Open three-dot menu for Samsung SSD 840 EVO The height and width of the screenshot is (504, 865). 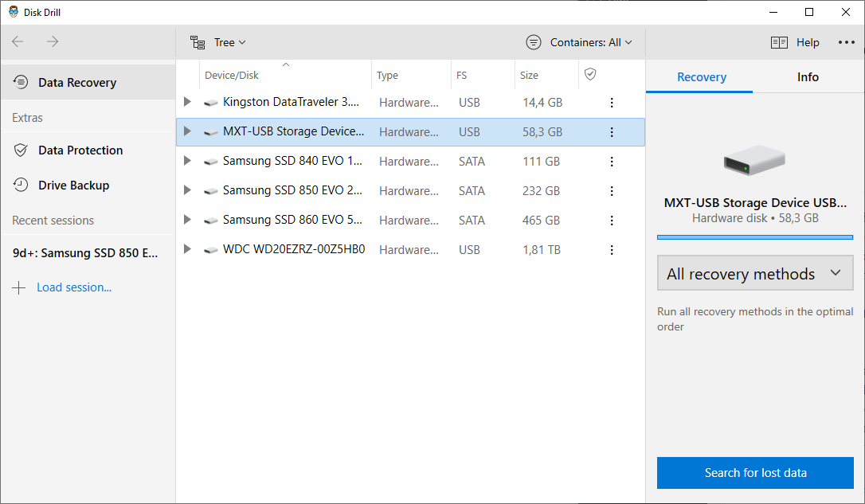point(612,162)
